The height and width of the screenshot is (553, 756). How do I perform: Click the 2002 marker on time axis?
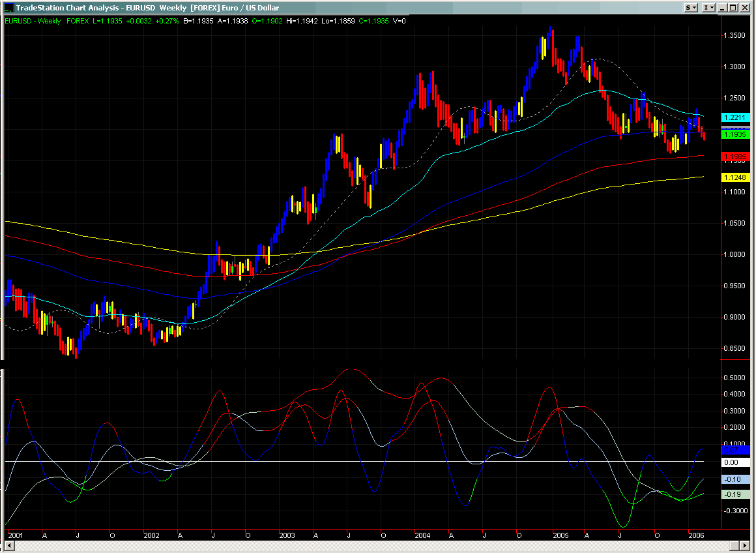(x=151, y=535)
